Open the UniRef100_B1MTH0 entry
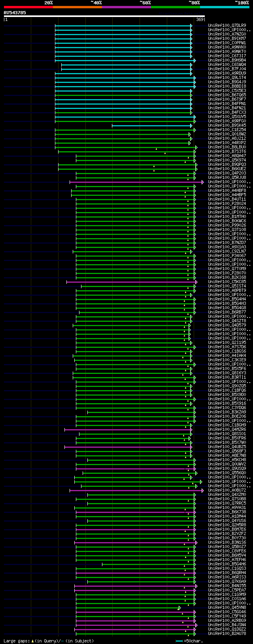 tap(227, 217)
